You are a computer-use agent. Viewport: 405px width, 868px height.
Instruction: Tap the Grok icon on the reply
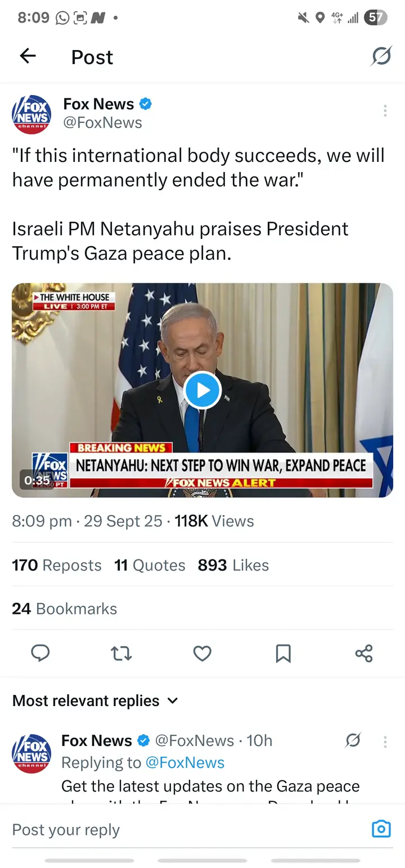coord(353,741)
